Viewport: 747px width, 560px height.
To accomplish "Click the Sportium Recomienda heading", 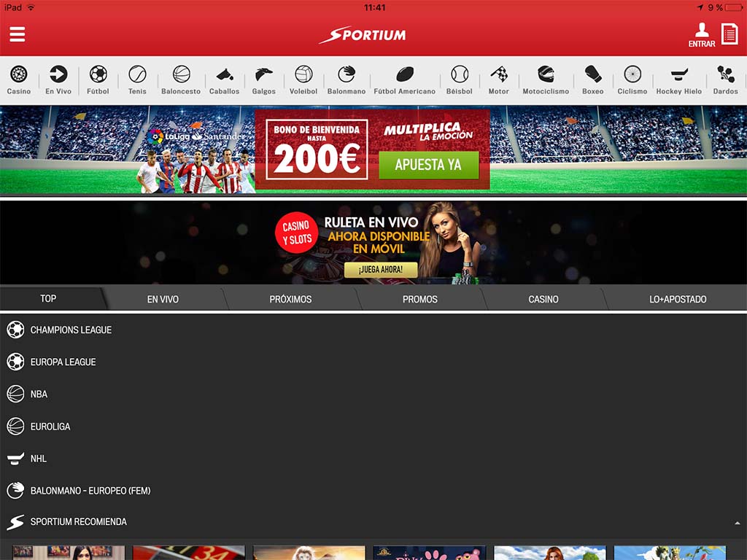I will pos(79,522).
